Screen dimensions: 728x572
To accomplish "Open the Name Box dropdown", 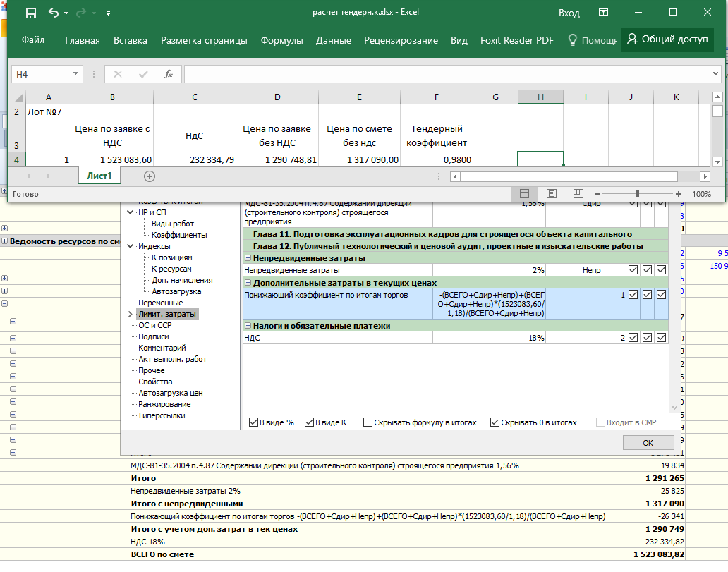I will 76,74.
